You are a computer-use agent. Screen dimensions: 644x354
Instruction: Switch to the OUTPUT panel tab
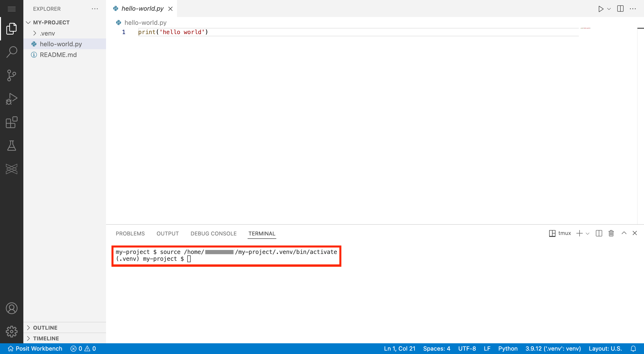[x=168, y=233]
